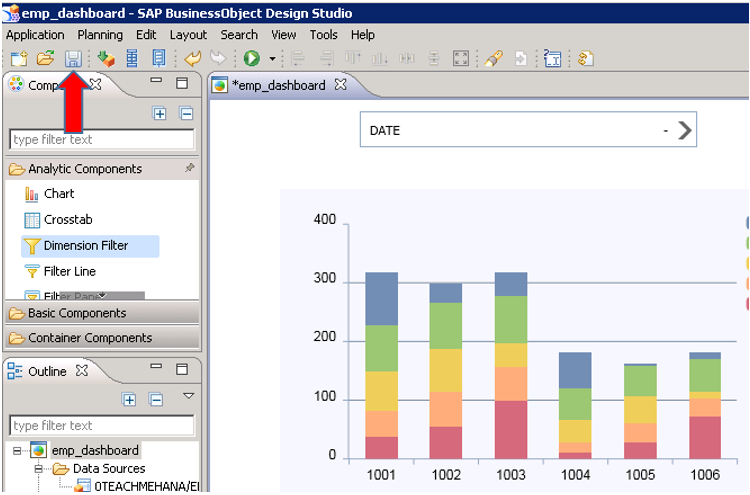Image resolution: width=750 pixels, height=495 pixels.
Task: Expand all nodes in the Outline panel
Action: pyautogui.click(x=129, y=399)
